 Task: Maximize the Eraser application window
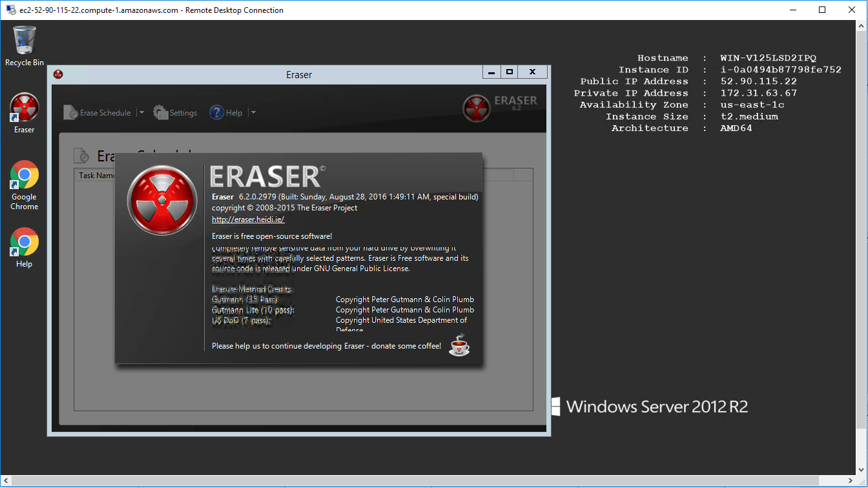510,72
